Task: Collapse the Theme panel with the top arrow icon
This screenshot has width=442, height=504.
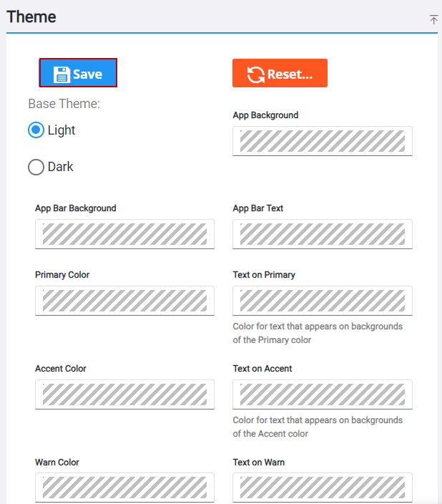Action: pos(433,20)
